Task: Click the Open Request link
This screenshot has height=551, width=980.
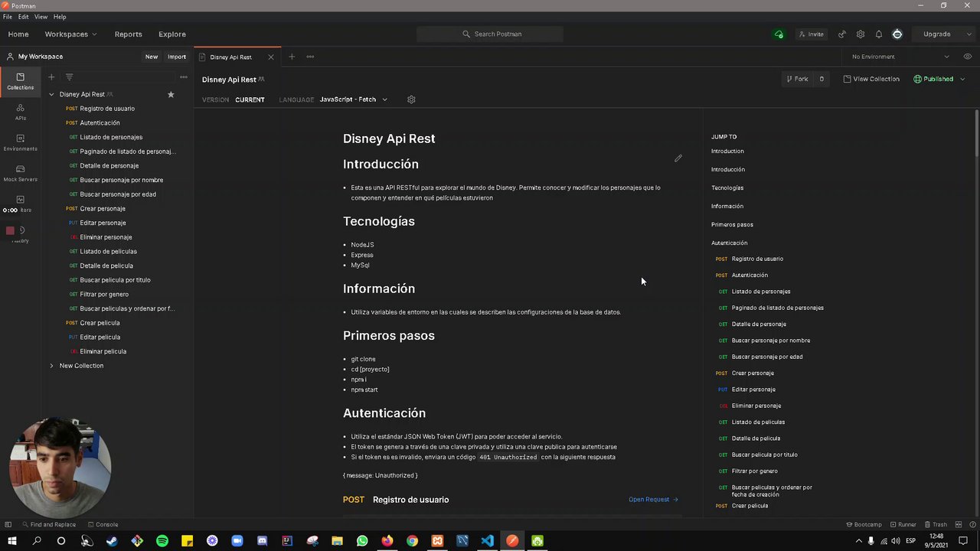Action: (x=653, y=500)
